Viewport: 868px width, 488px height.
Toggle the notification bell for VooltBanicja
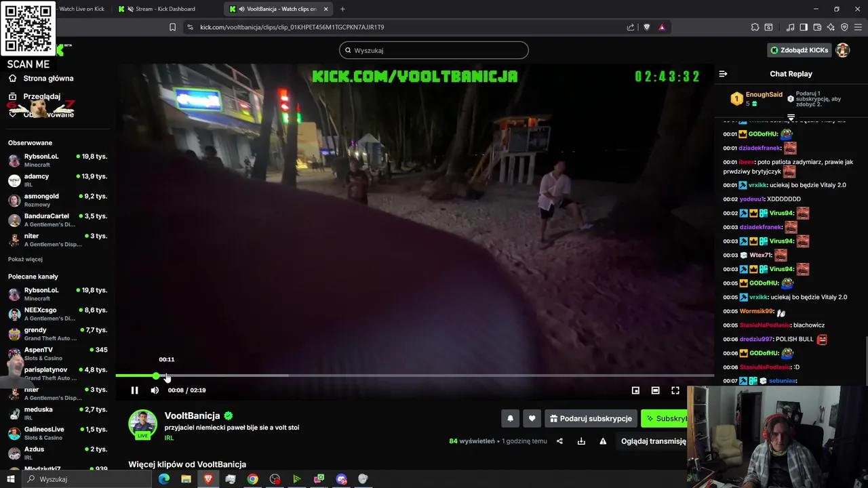pos(510,419)
